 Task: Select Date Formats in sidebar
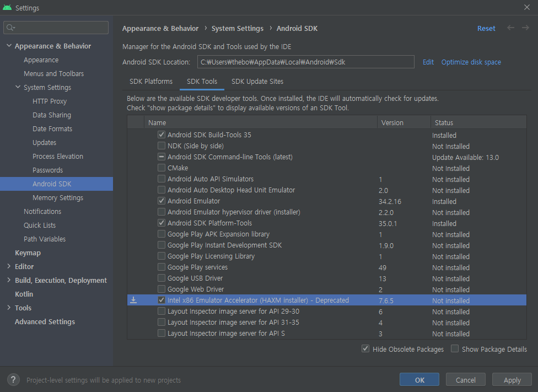click(52, 128)
